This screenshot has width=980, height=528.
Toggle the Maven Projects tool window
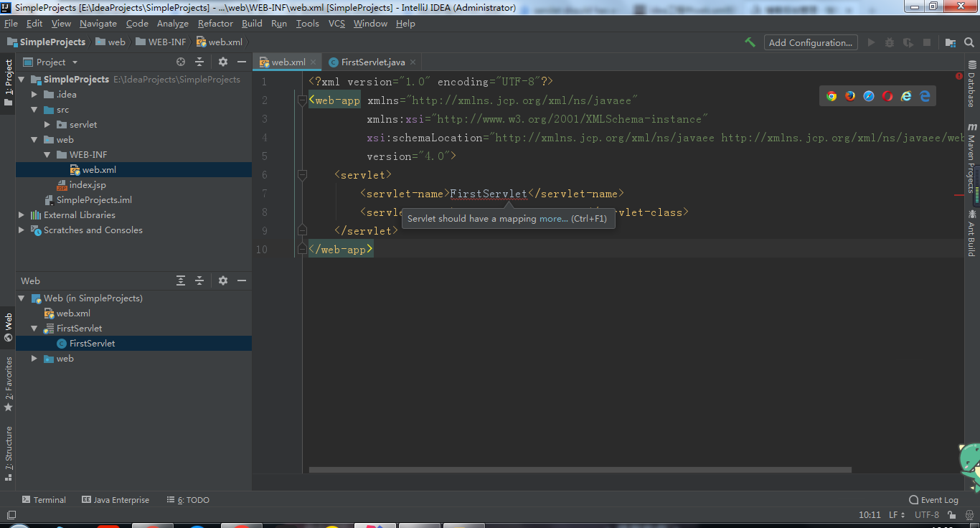971,158
